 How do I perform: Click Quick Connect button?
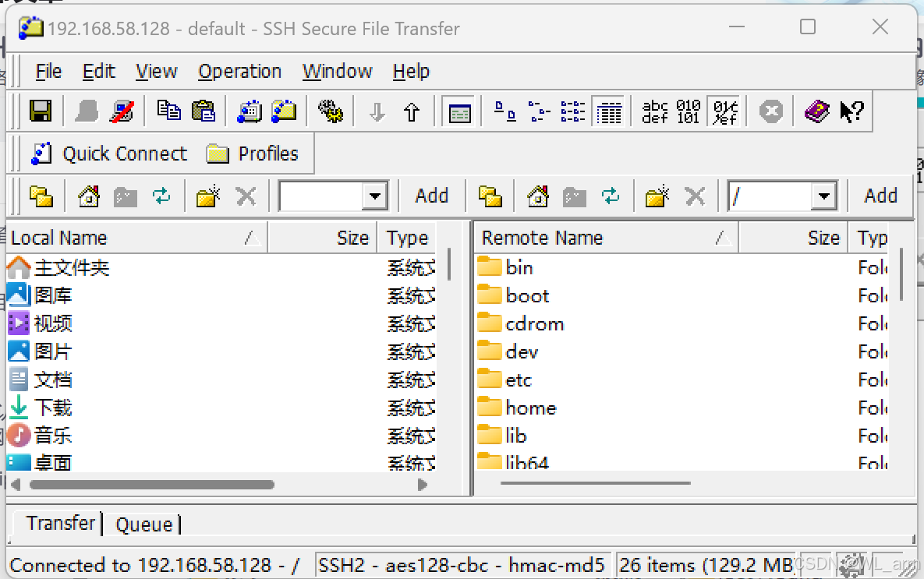[x=109, y=154]
